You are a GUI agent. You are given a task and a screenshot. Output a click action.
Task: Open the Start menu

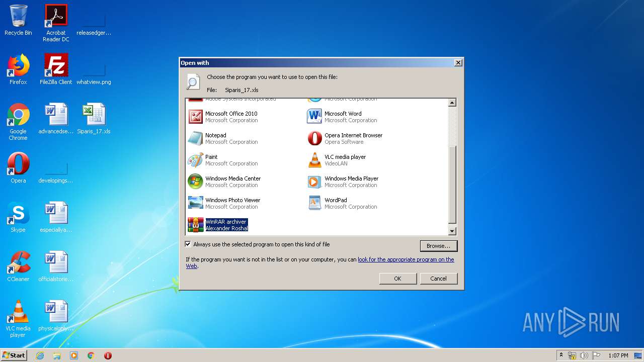14,355
